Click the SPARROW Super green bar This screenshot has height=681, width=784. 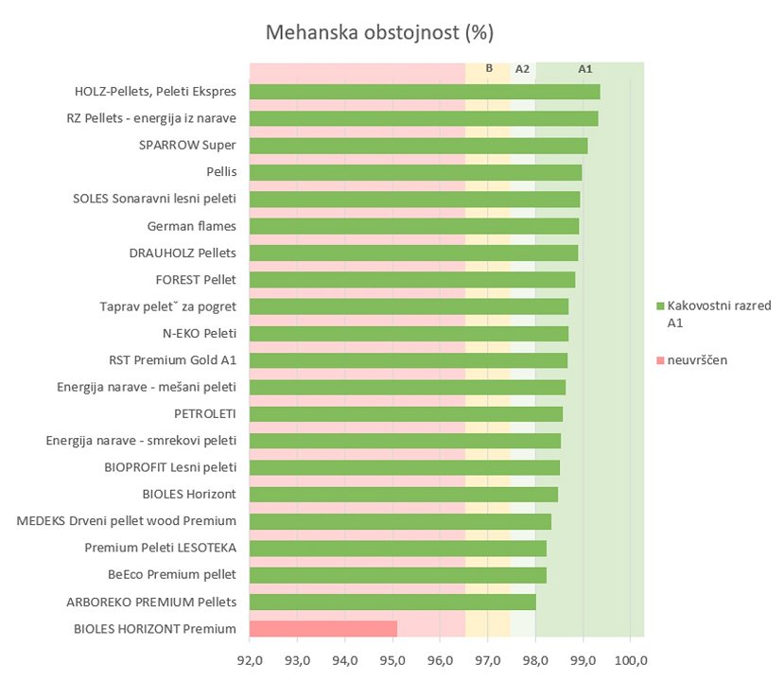tap(418, 146)
